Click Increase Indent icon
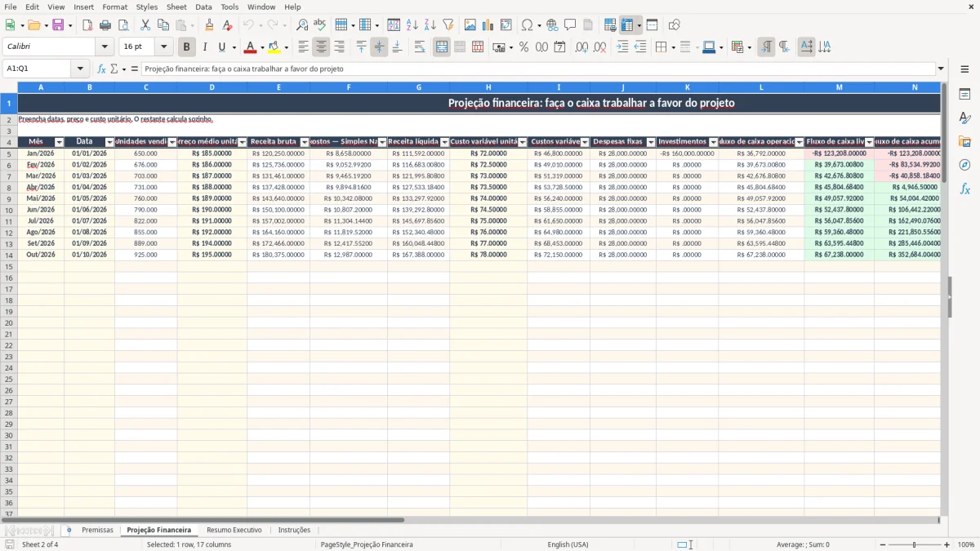Screen dimensions: 980x551 [622, 47]
